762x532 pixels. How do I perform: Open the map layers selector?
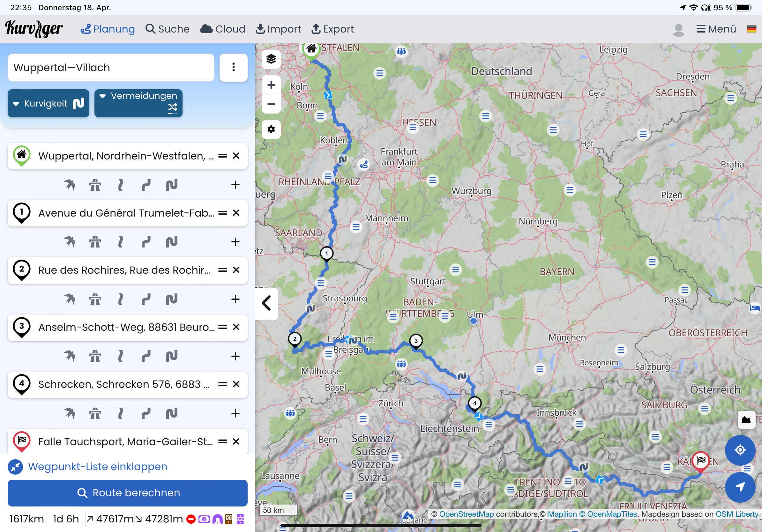click(271, 59)
